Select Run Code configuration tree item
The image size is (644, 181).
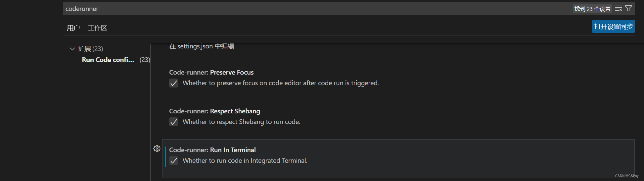tap(108, 60)
